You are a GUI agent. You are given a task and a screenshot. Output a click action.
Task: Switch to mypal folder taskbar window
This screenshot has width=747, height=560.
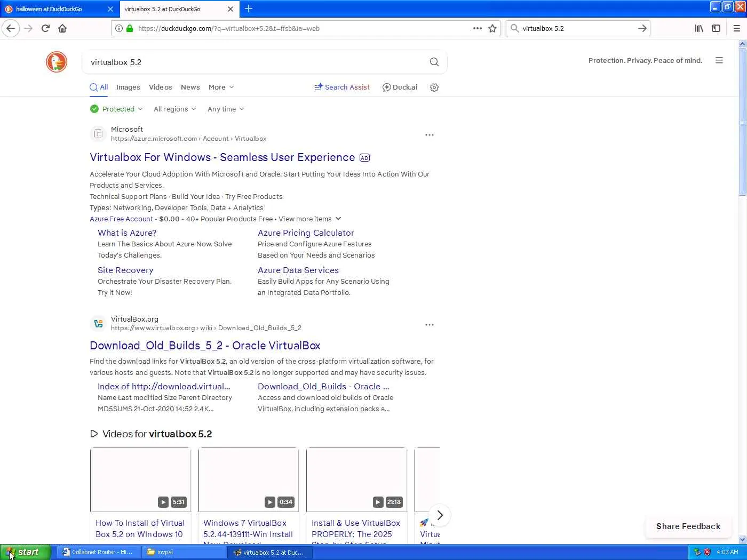coord(184,552)
